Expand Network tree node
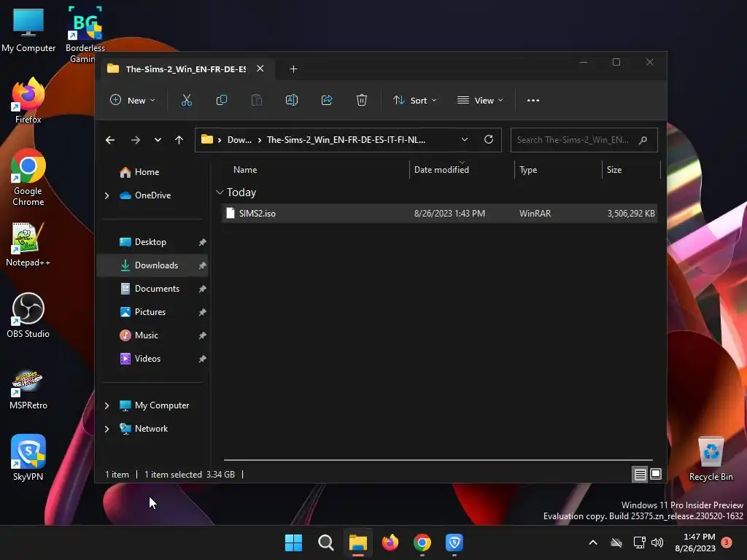Image resolution: width=747 pixels, height=560 pixels. [x=107, y=429]
